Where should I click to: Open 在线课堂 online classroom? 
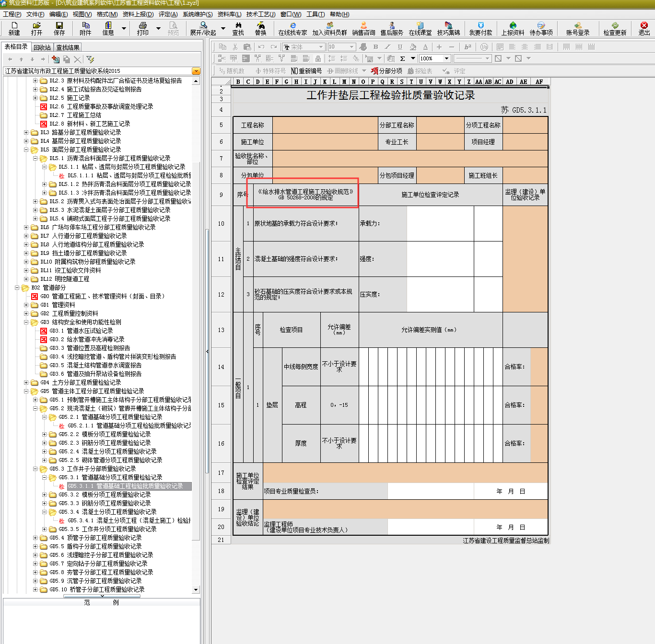420,28
